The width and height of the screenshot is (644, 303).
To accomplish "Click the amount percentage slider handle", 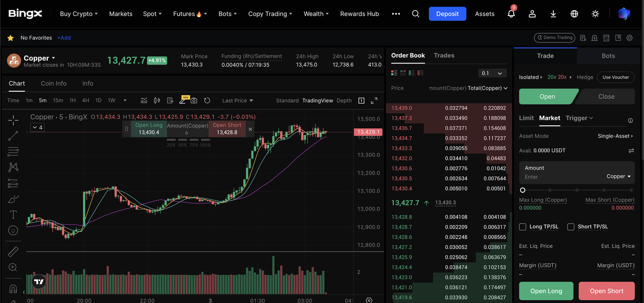I will 523,190.
